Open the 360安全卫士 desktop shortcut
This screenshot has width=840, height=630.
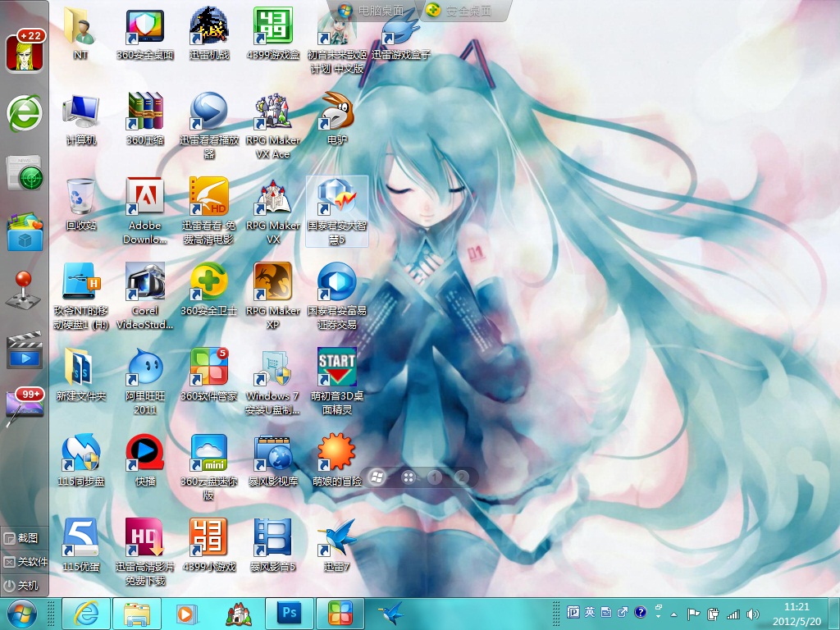(208, 290)
